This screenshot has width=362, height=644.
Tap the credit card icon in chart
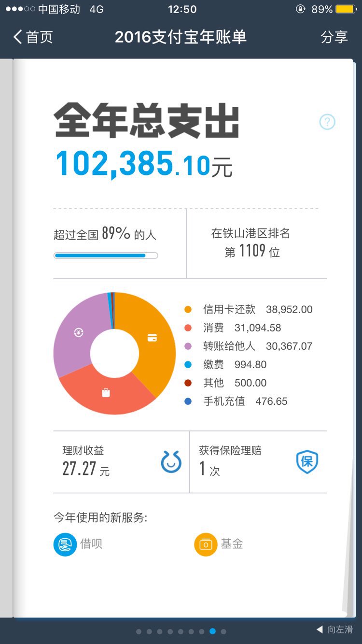(x=152, y=338)
